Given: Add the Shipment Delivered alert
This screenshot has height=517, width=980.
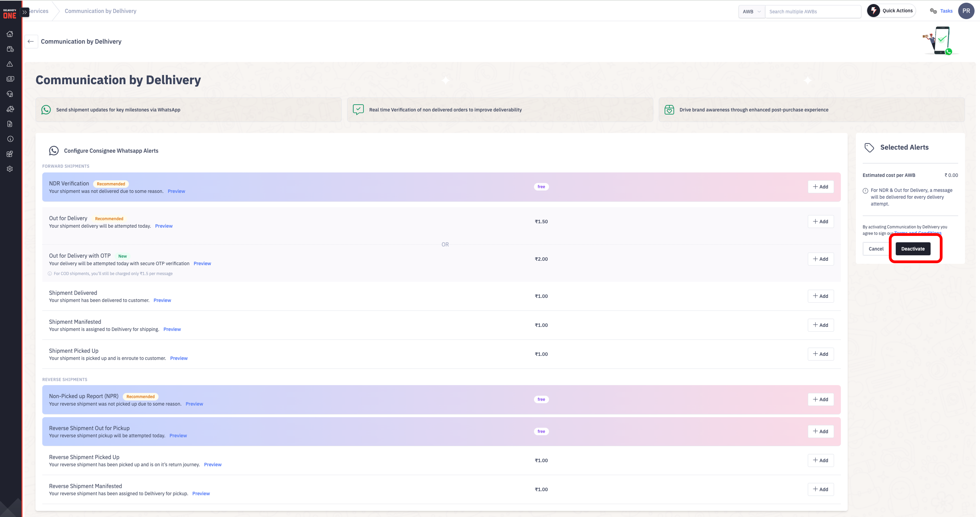Looking at the screenshot, I should coord(821,296).
